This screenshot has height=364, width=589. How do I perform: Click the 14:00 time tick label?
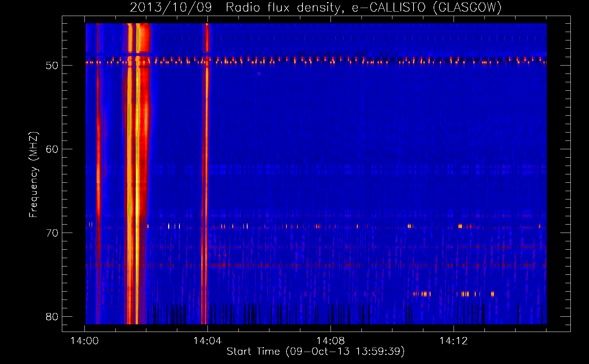(84, 341)
